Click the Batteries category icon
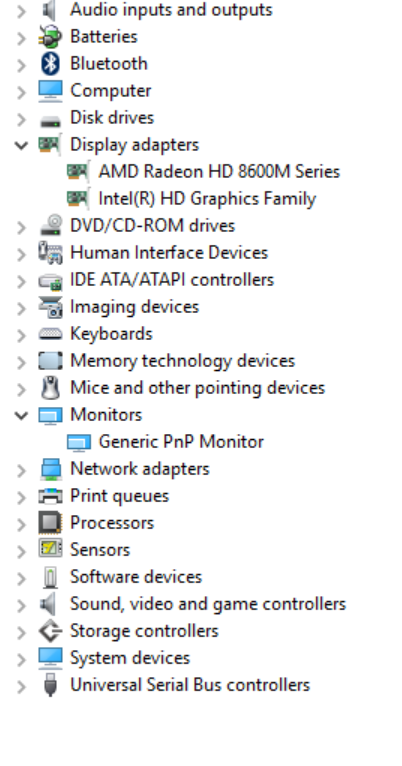This screenshot has height=766, width=402. coord(50,37)
